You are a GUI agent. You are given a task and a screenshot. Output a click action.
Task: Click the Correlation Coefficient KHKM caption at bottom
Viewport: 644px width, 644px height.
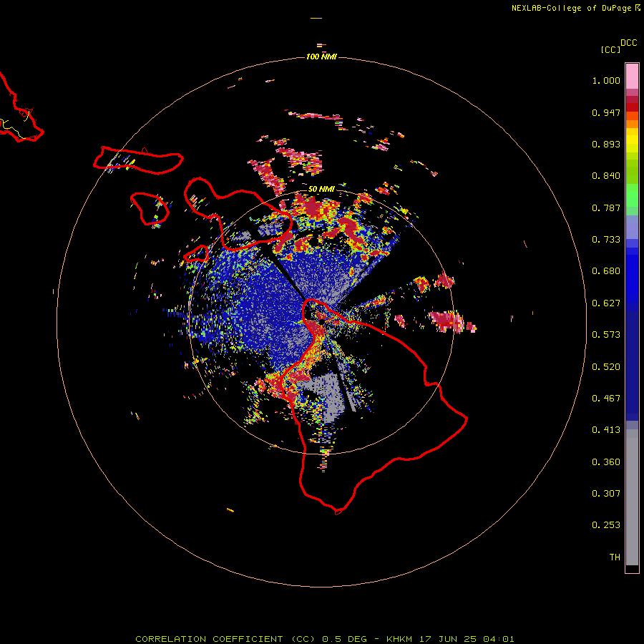[x=324, y=639]
